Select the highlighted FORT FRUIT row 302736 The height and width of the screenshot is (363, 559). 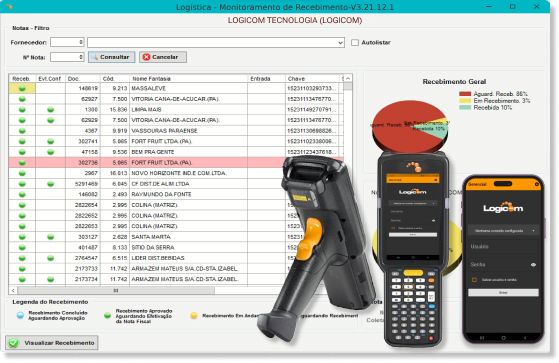(x=176, y=163)
